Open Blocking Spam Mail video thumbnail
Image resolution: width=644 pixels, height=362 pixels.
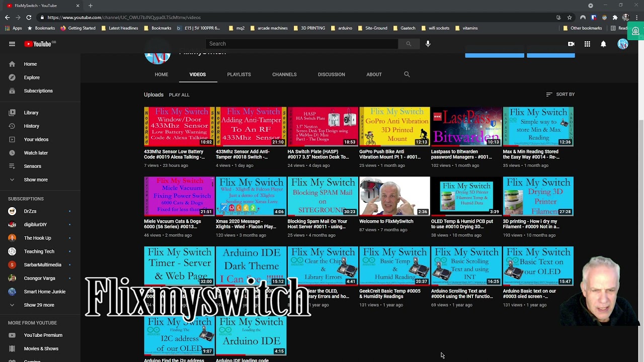(323, 196)
